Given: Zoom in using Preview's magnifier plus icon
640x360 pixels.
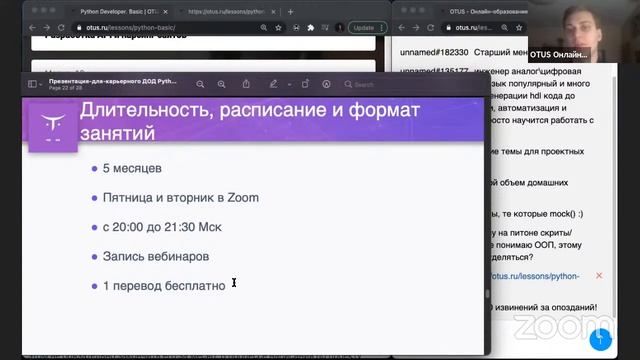Looking at the screenshot, I should point(222,84).
